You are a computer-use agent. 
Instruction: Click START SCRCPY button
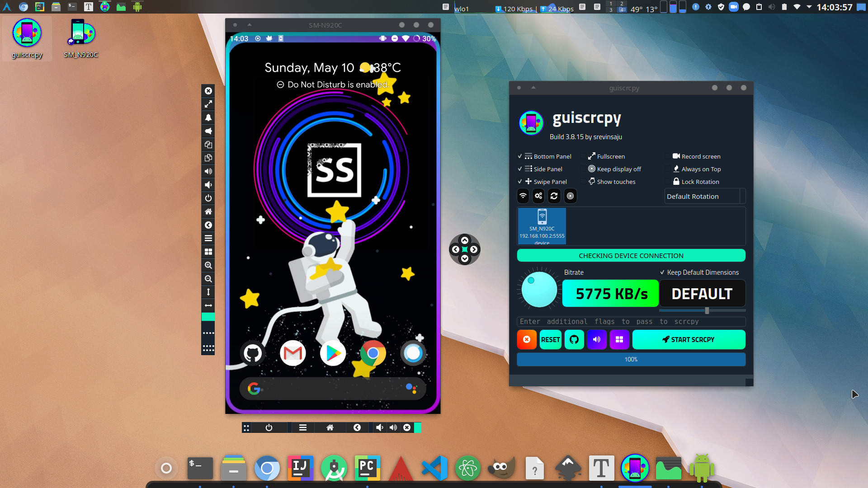click(x=689, y=339)
